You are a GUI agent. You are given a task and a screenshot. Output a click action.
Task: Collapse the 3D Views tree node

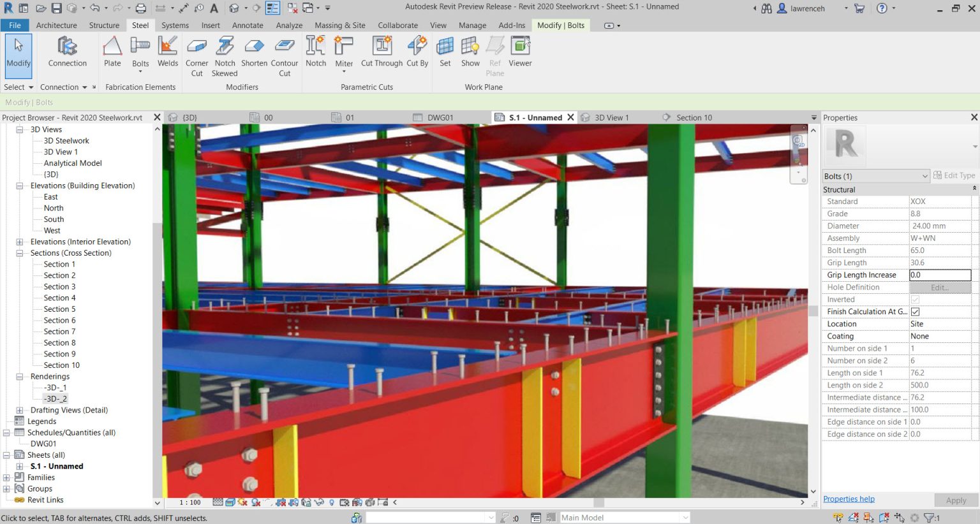(19, 129)
